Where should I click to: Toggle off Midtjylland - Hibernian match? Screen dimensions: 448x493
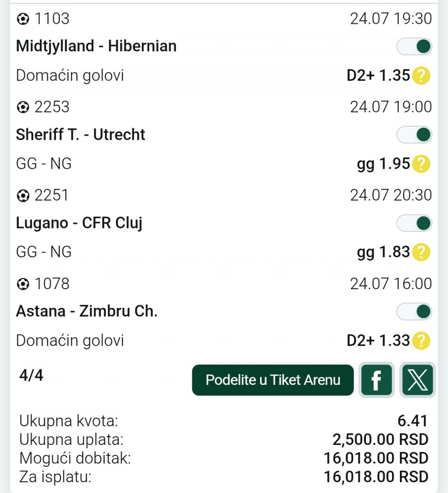[x=414, y=47]
